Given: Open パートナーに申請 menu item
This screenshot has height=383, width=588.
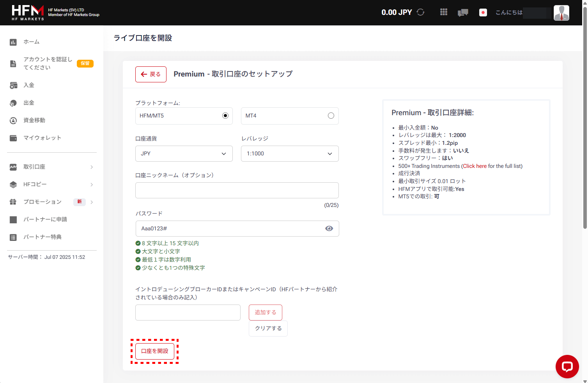Looking at the screenshot, I should (45, 219).
